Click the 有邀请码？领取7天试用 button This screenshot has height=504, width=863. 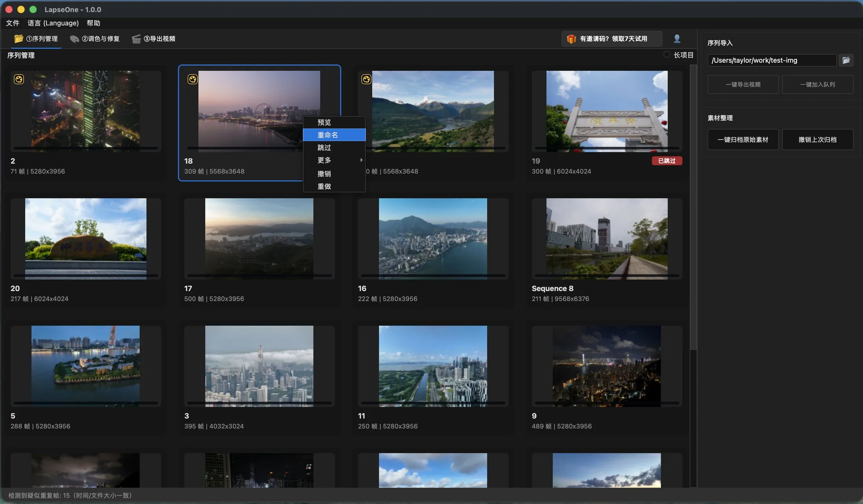coord(612,39)
